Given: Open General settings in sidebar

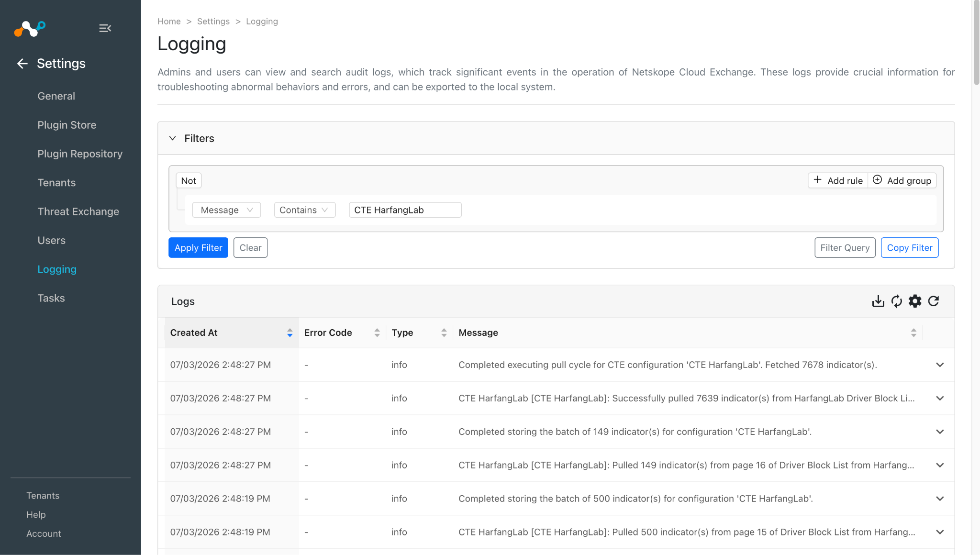Looking at the screenshot, I should pos(56,96).
